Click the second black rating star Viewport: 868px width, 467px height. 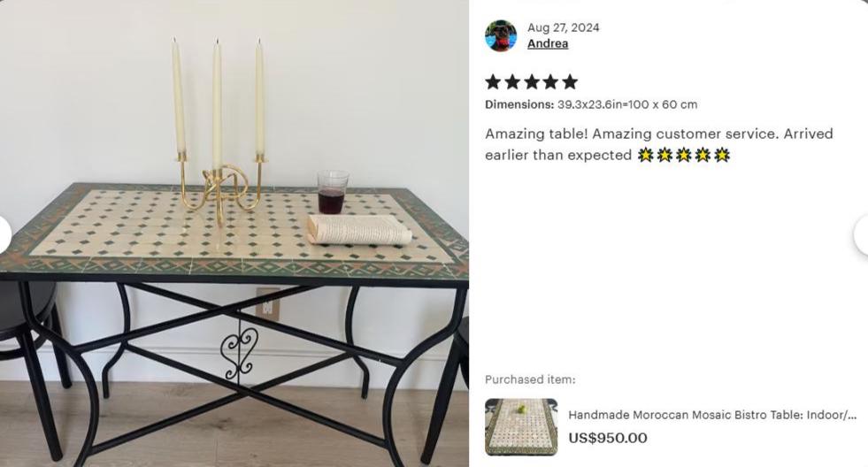point(512,82)
